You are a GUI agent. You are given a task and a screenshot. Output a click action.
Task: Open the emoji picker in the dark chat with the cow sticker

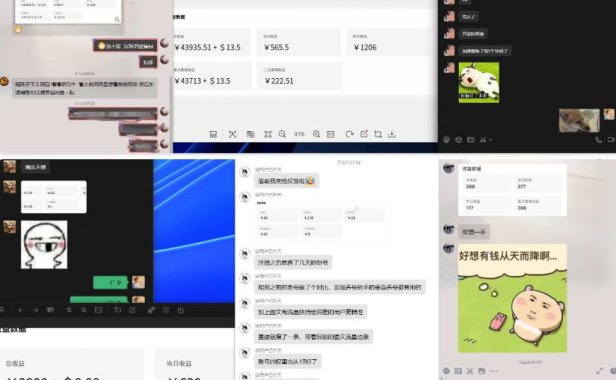click(x=446, y=140)
